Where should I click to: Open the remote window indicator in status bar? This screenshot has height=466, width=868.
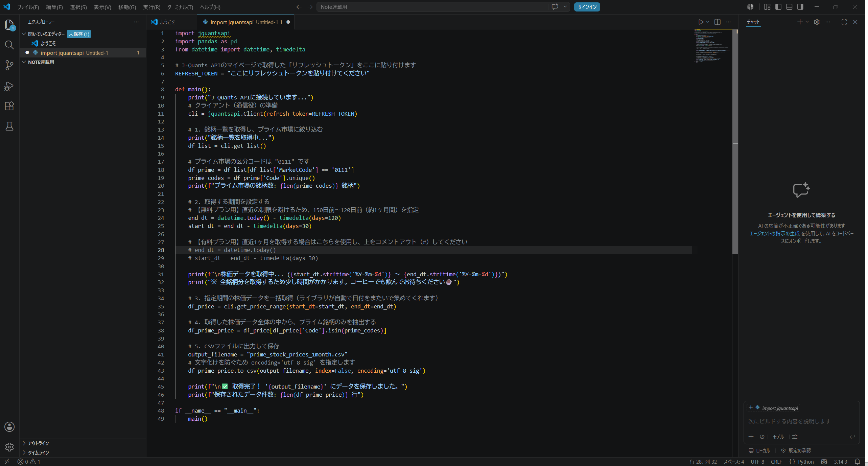pyautogui.click(x=7, y=462)
